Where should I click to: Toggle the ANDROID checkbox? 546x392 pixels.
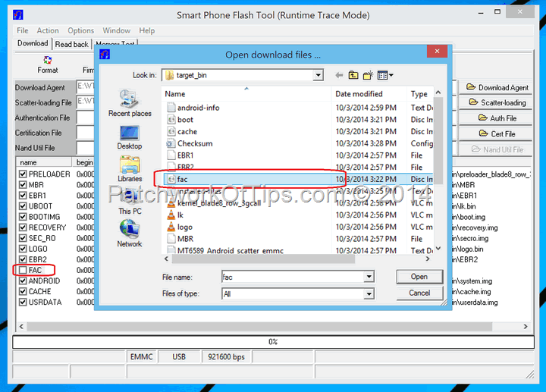click(x=23, y=281)
